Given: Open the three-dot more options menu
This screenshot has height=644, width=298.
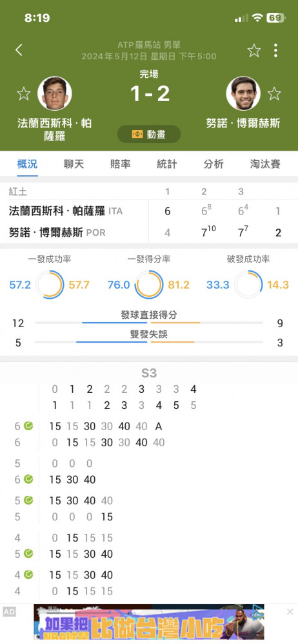Looking at the screenshot, I should tap(275, 50).
